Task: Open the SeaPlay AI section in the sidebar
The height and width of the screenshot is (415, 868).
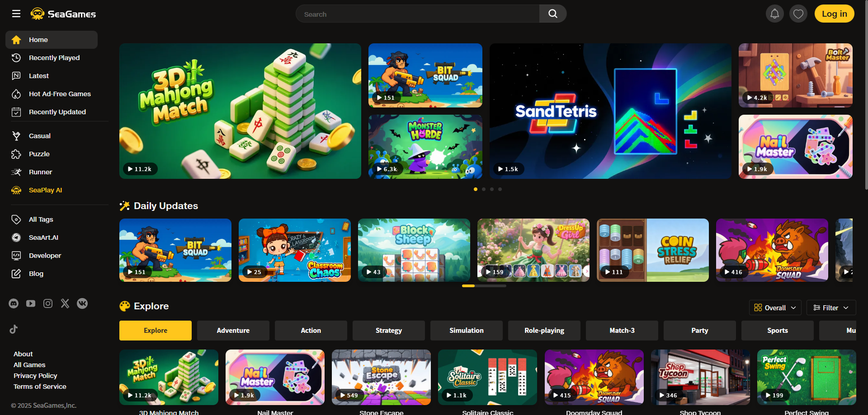Action: (x=45, y=190)
